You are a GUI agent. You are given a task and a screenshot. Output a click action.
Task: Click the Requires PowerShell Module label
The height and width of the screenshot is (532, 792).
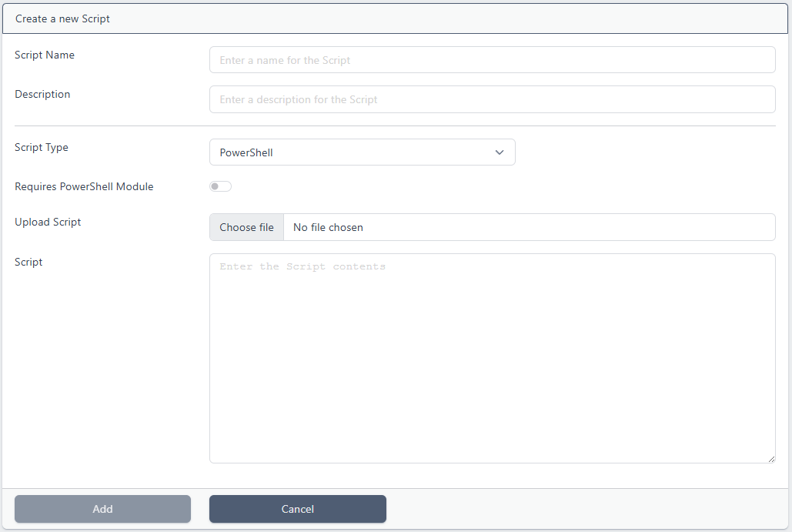pyautogui.click(x=84, y=186)
